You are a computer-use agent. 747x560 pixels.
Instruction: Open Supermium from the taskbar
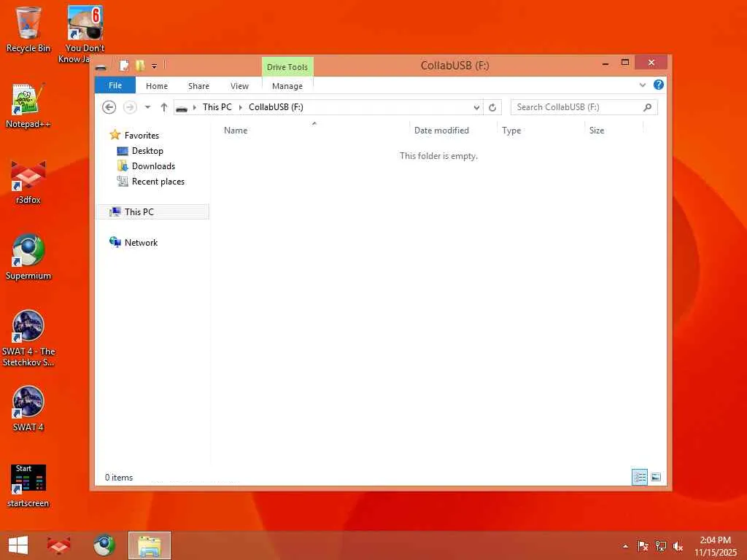(x=104, y=545)
